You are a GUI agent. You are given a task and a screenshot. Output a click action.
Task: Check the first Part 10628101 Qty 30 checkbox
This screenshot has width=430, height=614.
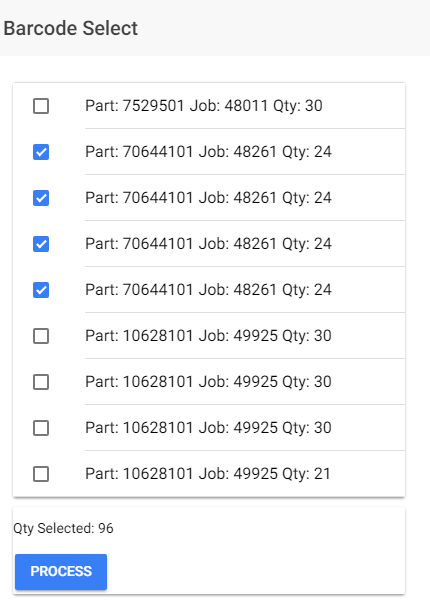(x=41, y=336)
